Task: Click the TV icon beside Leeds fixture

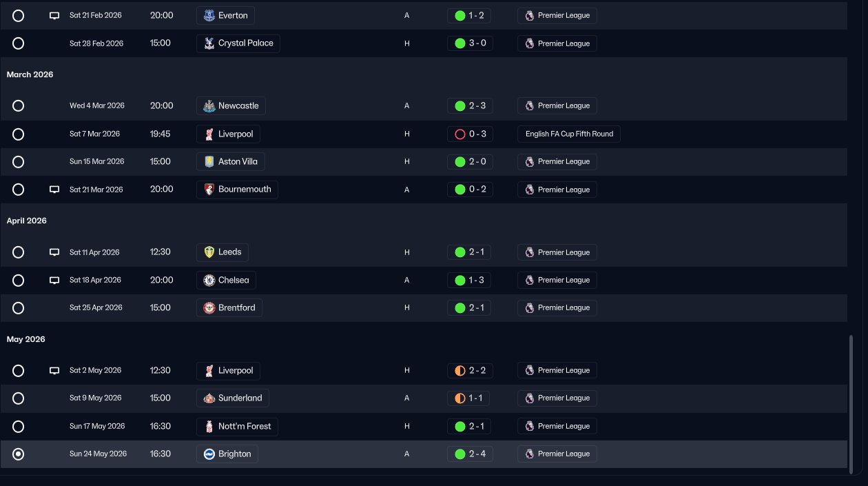Action: [x=54, y=252]
